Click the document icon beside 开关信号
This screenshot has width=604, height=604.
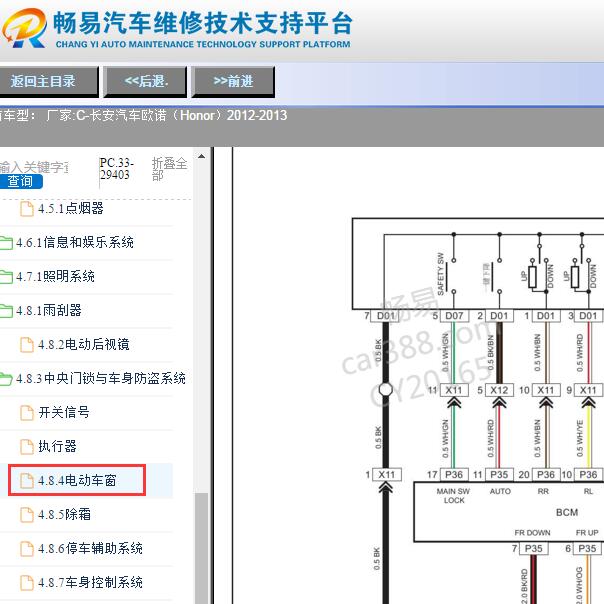click(27, 413)
